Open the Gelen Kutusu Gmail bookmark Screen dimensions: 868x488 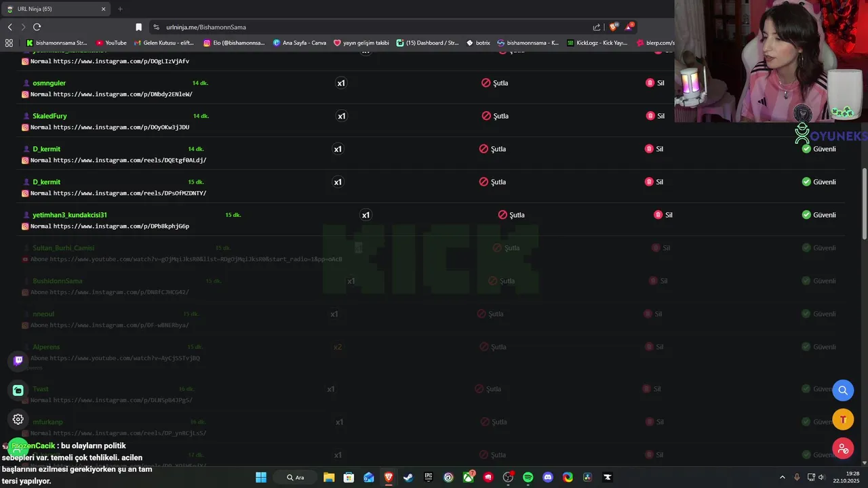[x=165, y=43]
